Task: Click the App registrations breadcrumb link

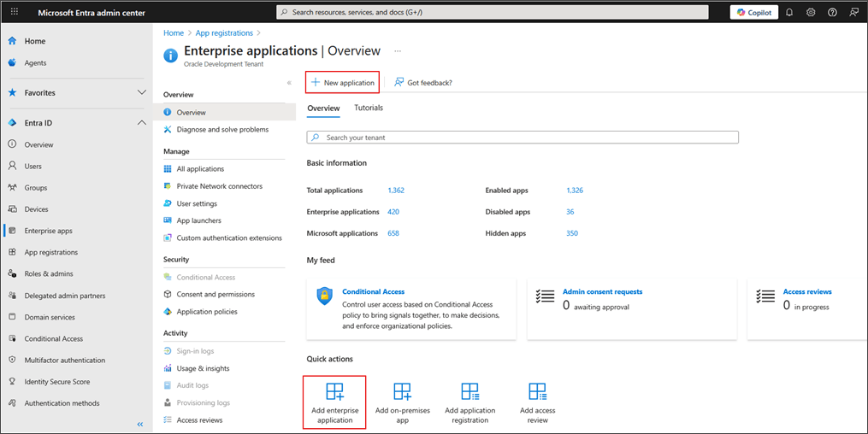Action: (224, 33)
